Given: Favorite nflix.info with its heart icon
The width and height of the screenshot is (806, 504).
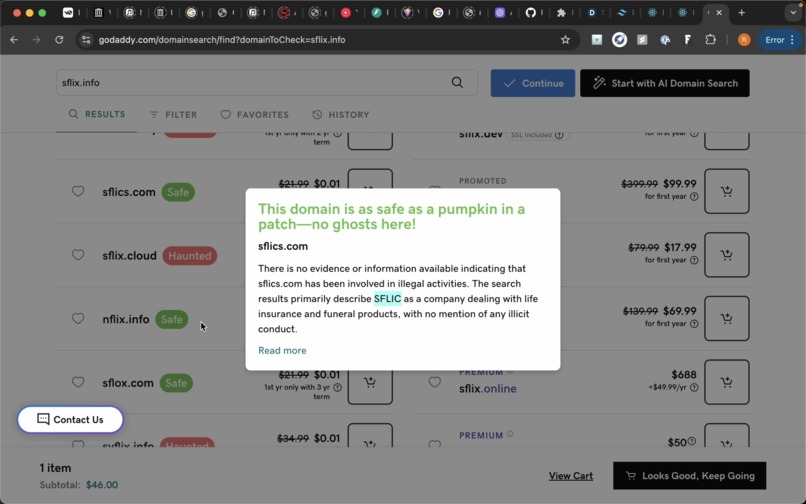Looking at the screenshot, I should pos(78,318).
